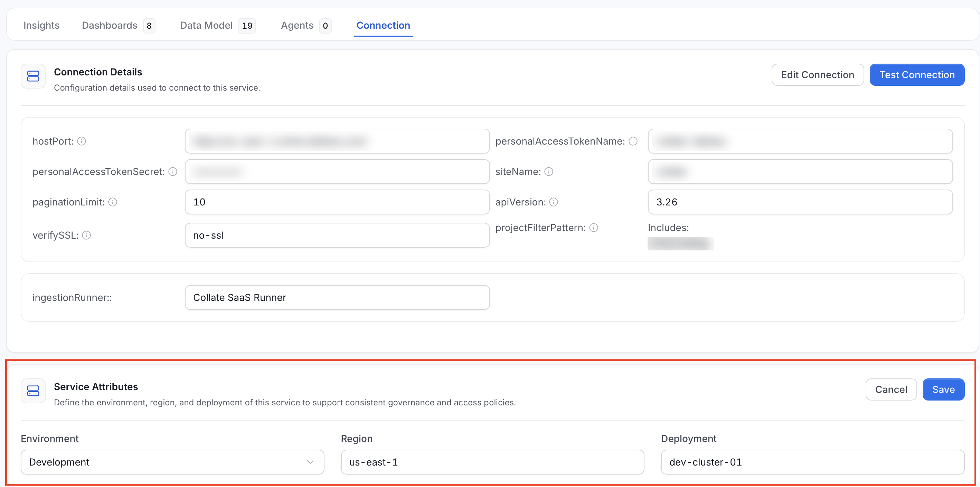Click the ingestionRunner field Collate SaaS Runner
The height and width of the screenshot is (487, 980).
coord(337,297)
